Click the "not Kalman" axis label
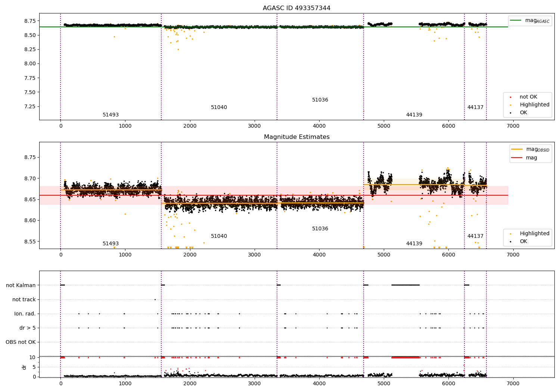Viewport: 560px width, 392px height. pos(21,286)
